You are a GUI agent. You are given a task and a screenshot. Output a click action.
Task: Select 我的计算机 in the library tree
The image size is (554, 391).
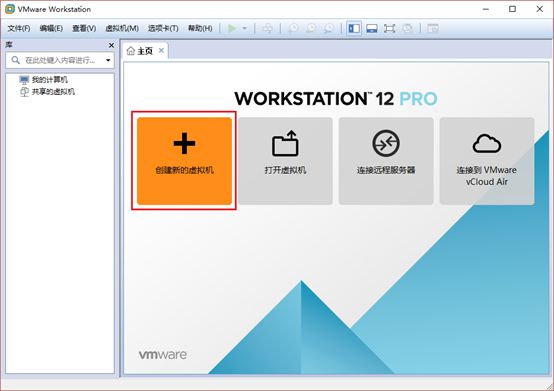[43, 79]
